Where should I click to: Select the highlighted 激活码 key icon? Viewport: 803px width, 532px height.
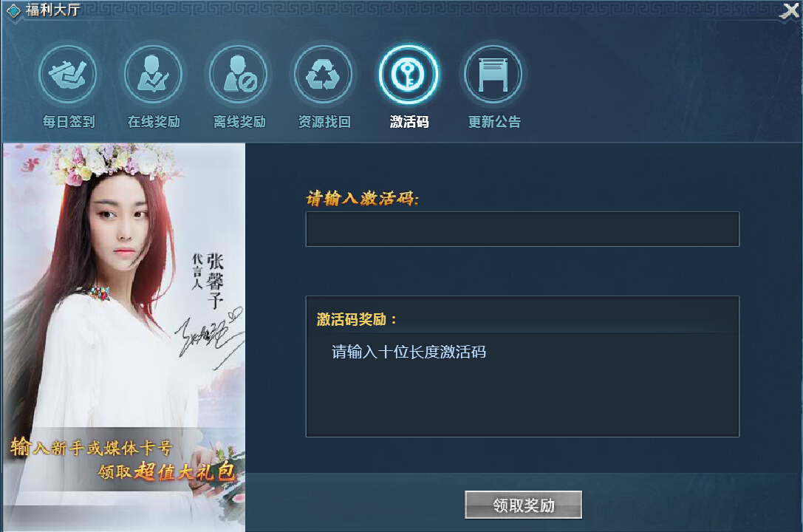click(409, 75)
